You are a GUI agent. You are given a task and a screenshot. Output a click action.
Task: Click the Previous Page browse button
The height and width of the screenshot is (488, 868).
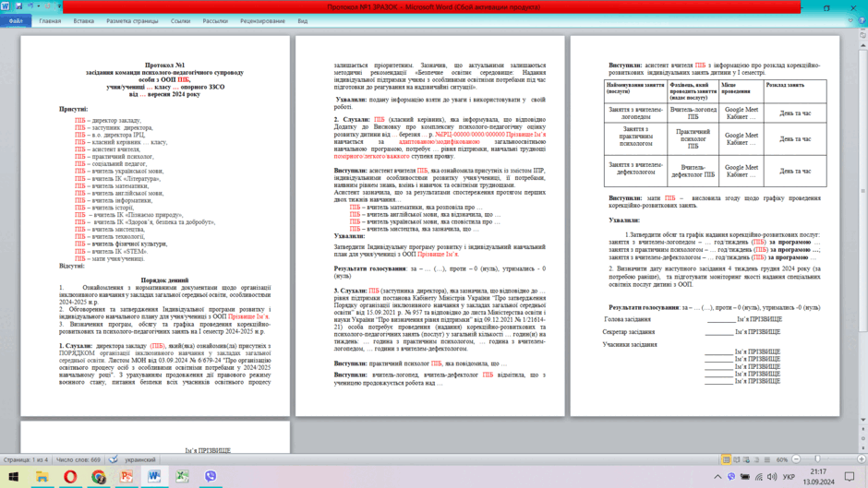(x=863, y=429)
